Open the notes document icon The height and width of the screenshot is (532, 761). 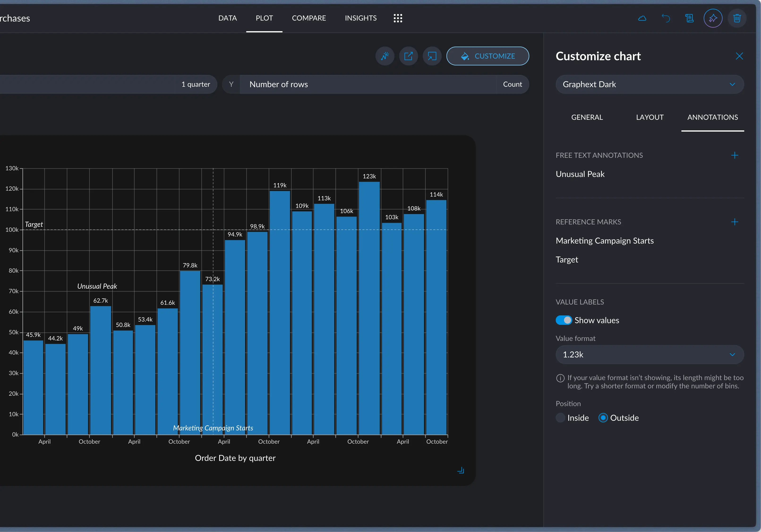(x=689, y=18)
